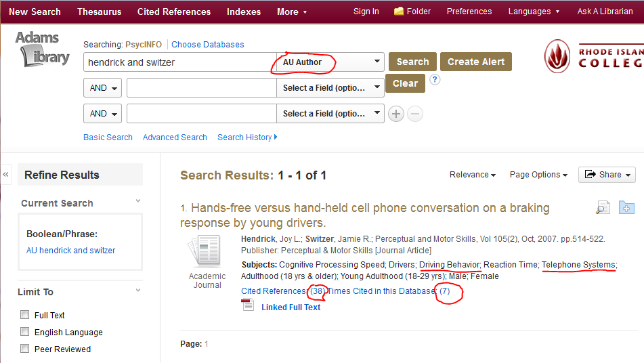Click AU hendrick and switzer search link
644x363 pixels.
(70, 251)
